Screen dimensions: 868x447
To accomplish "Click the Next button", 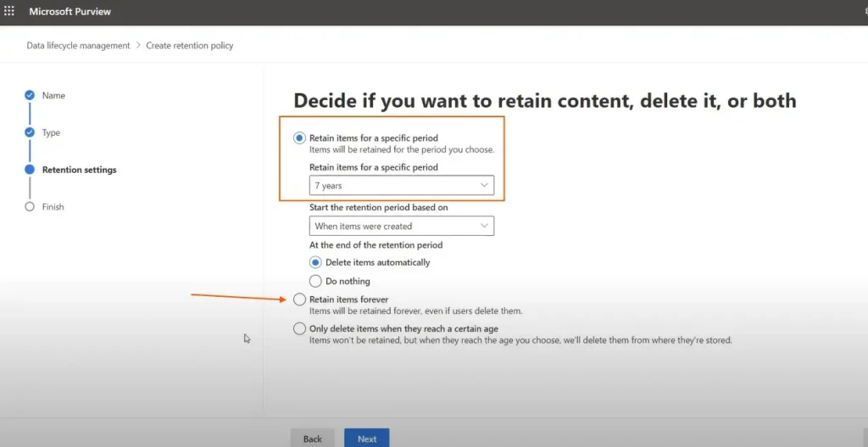I will (x=366, y=439).
